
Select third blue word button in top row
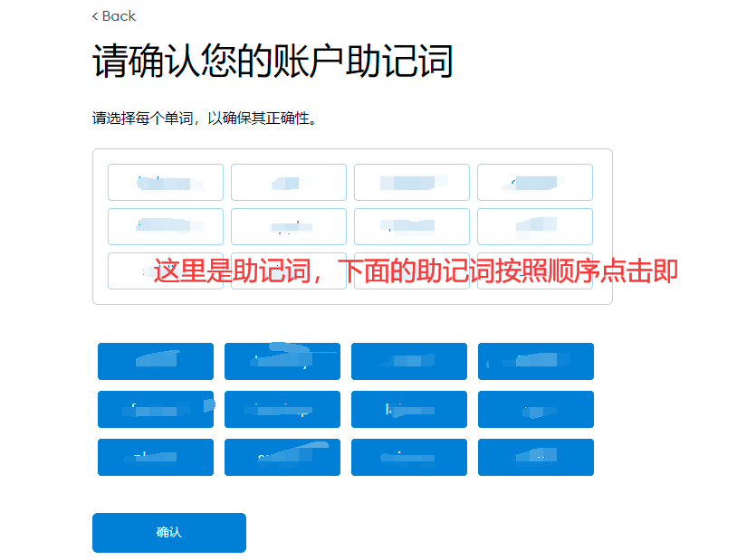(x=409, y=361)
